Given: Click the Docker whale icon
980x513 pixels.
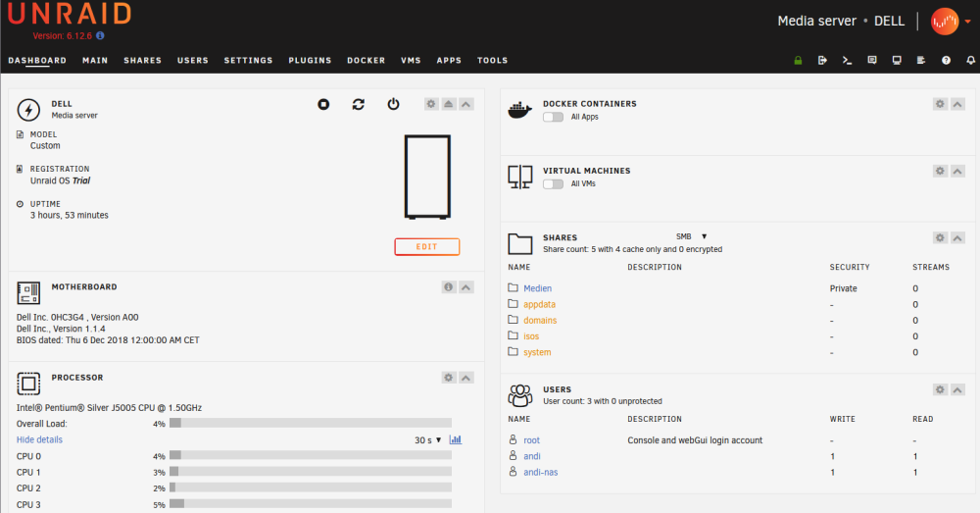Looking at the screenshot, I should [520, 110].
